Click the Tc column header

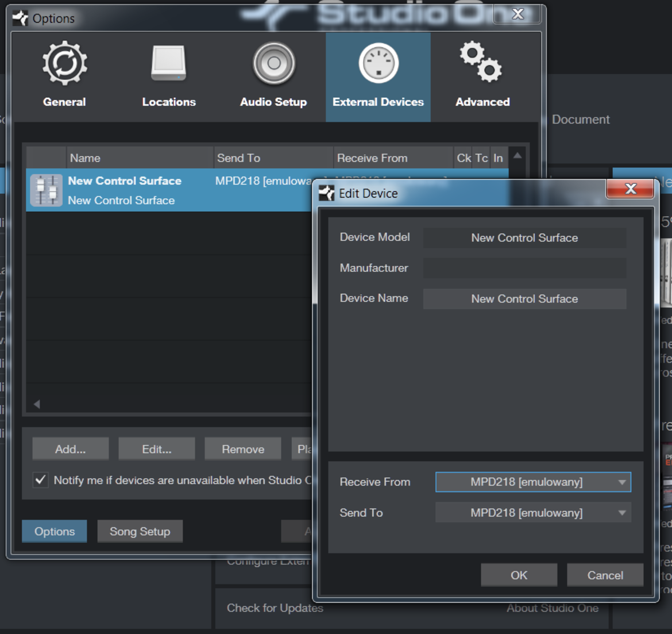point(481,158)
